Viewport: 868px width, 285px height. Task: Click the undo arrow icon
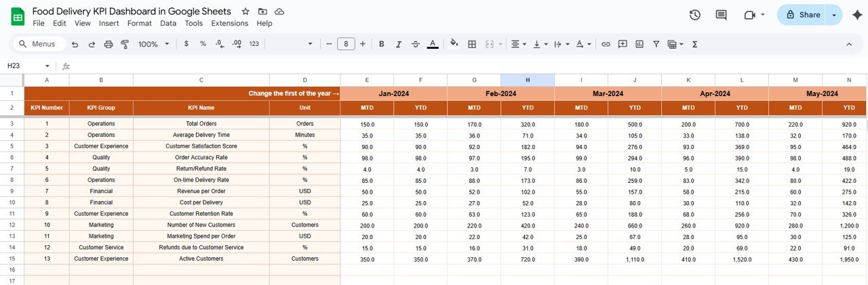tap(74, 44)
